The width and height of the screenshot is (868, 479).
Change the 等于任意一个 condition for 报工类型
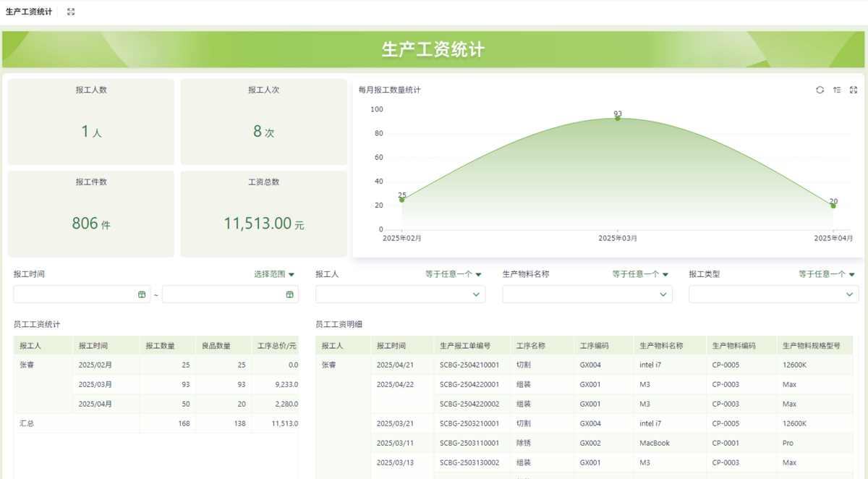point(826,274)
